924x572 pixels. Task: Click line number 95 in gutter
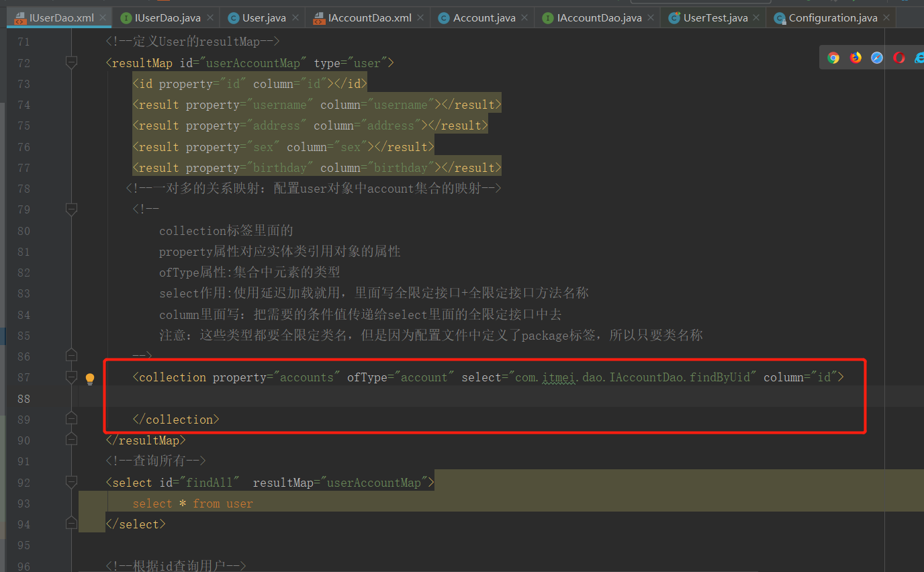[x=24, y=545]
